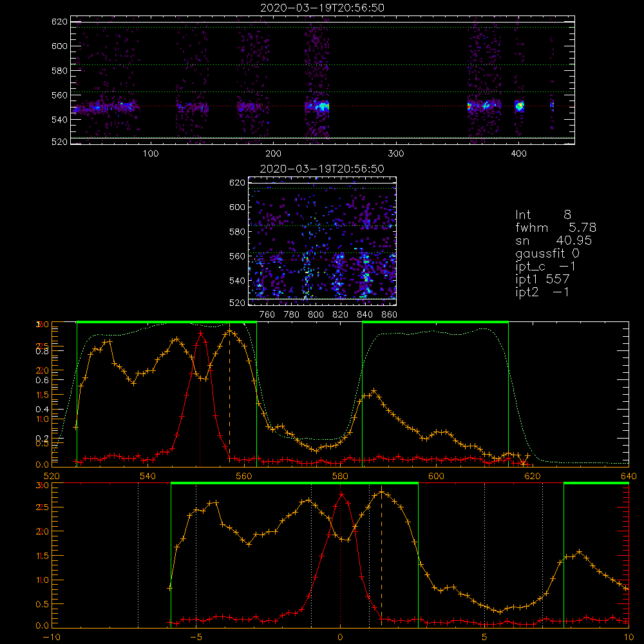Click the -10 label on the bottom plot axis
This screenshot has height=644, width=644.
[52, 638]
